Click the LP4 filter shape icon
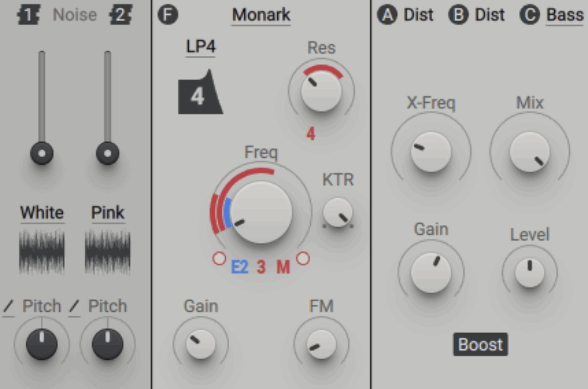The width and height of the screenshot is (588, 389). 200,92
